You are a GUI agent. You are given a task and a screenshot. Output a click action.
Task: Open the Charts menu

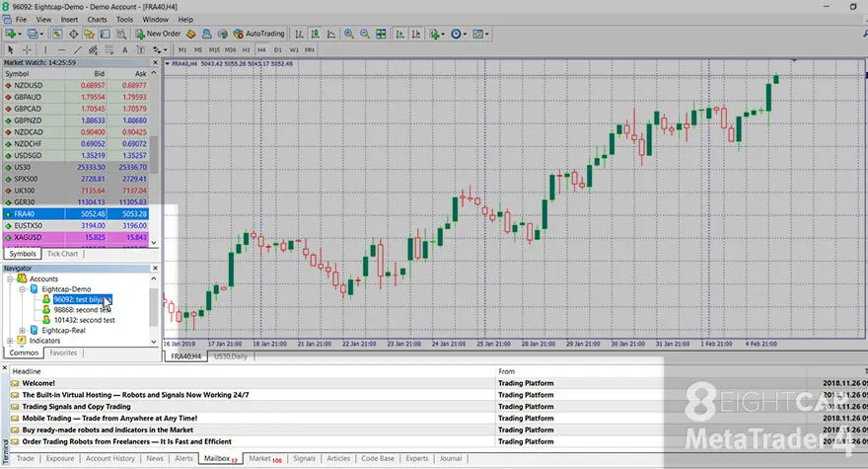click(x=97, y=20)
